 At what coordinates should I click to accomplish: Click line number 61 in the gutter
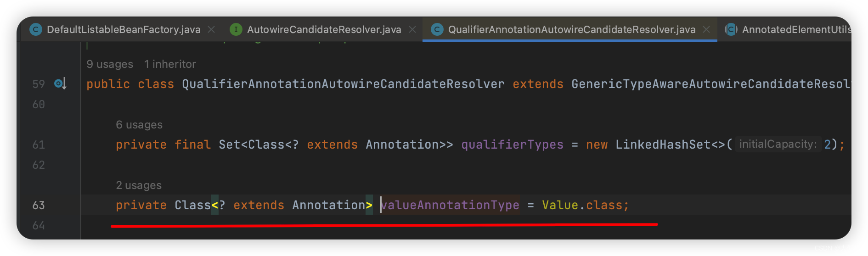(x=39, y=145)
